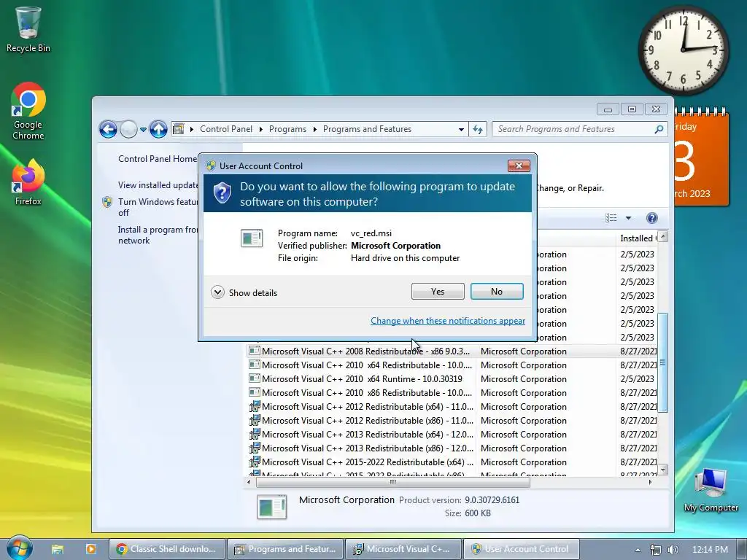Image resolution: width=747 pixels, height=560 pixels.
Task: Open recent pages dropdown arrow
Action: (143, 129)
